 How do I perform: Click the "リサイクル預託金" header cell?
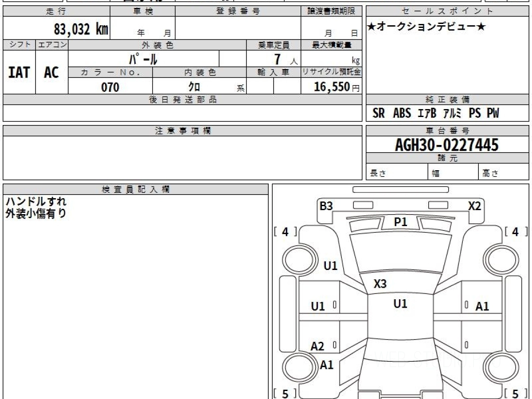pos(331,72)
